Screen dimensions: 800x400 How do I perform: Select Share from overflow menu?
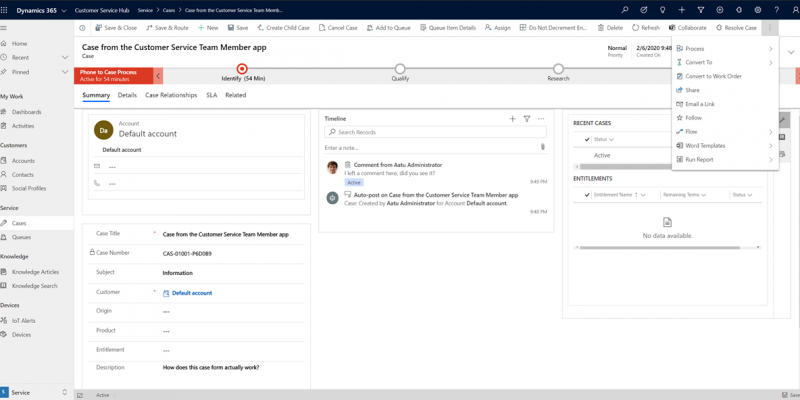click(x=725, y=90)
